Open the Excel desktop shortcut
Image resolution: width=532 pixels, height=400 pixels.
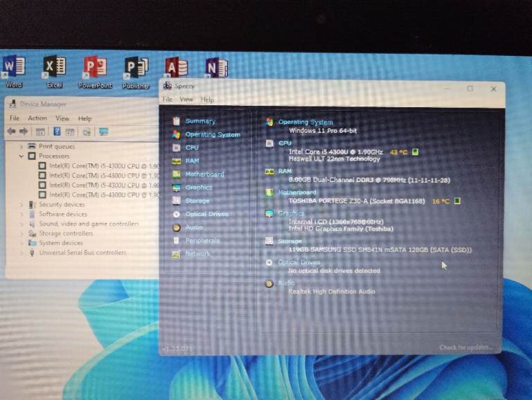(x=54, y=69)
